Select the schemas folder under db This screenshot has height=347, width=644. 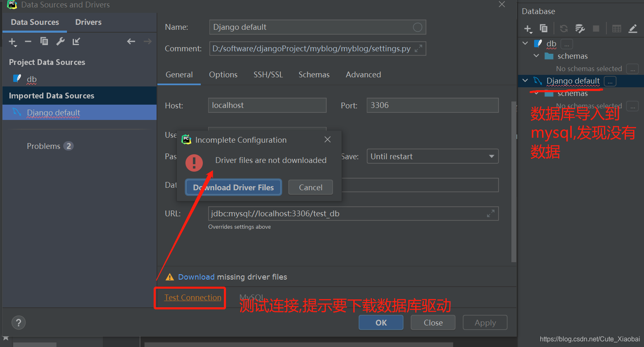[x=573, y=56]
